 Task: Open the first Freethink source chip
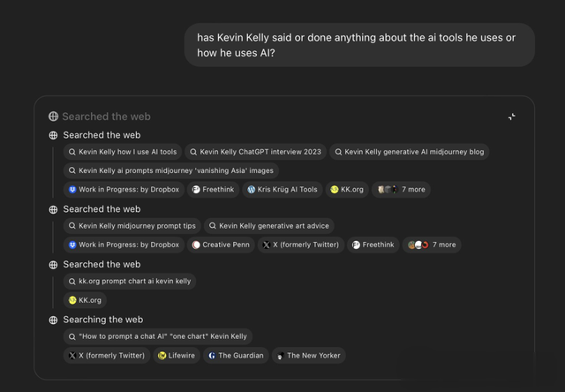pyautogui.click(x=213, y=190)
